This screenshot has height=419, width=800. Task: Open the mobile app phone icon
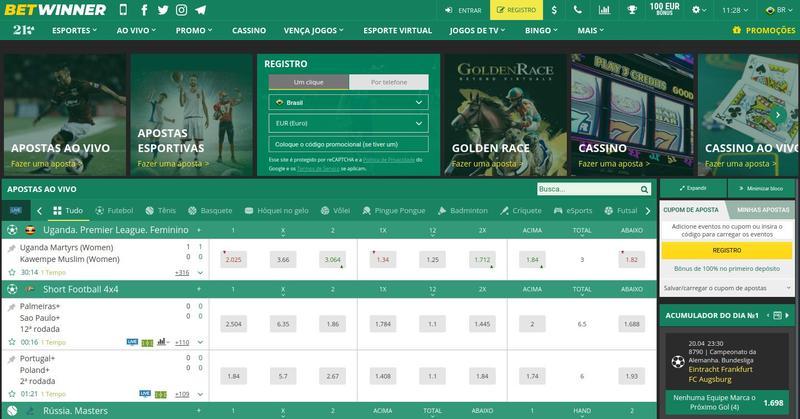point(123,10)
